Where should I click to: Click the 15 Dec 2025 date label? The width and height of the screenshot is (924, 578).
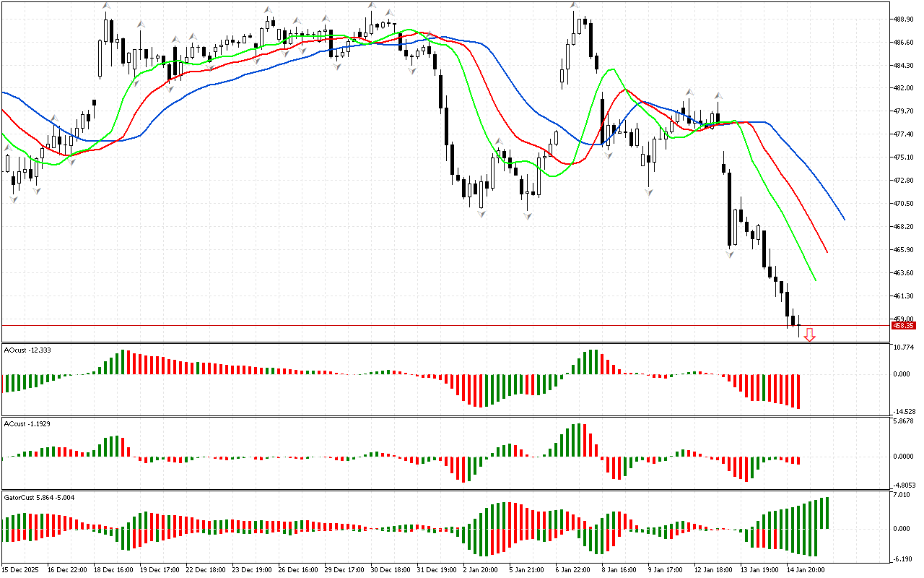(x=22, y=569)
